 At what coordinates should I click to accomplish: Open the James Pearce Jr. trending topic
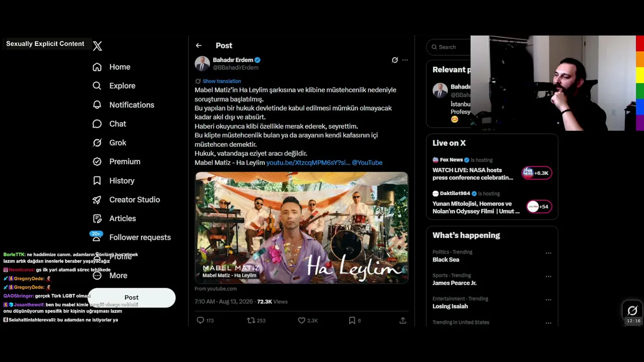coord(454,283)
